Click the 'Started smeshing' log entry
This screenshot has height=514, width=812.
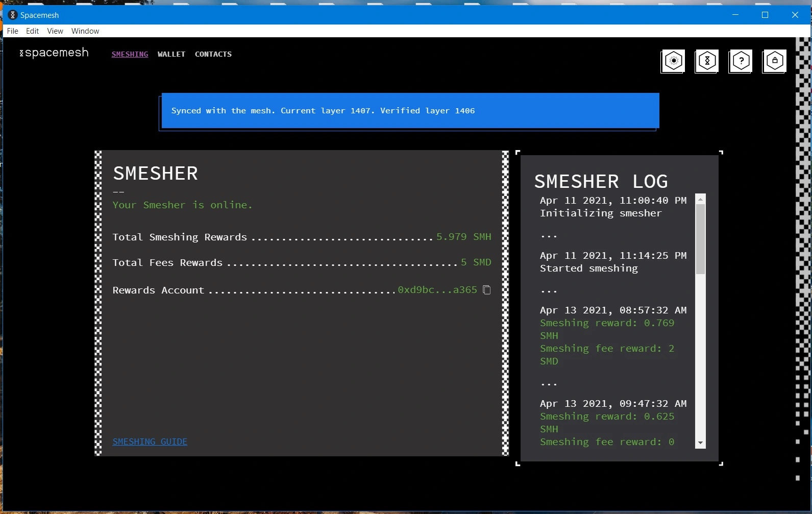pos(589,268)
